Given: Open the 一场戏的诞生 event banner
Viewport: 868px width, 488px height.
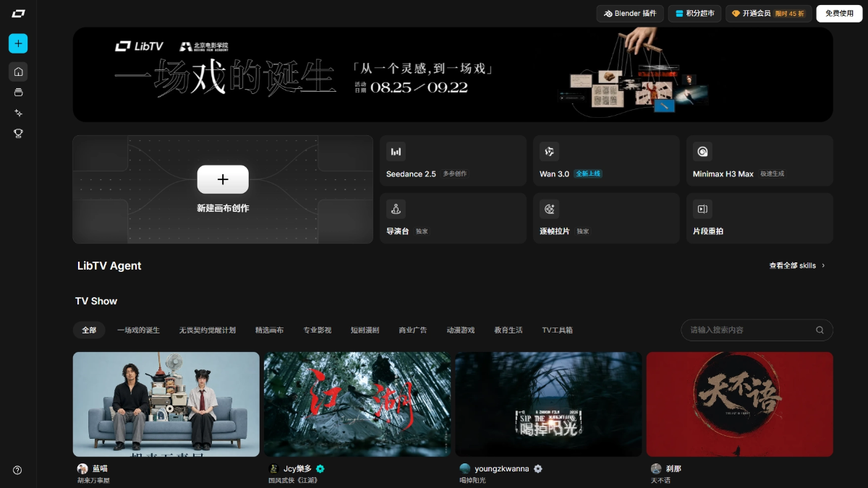Looking at the screenshot, I should 453,74.
